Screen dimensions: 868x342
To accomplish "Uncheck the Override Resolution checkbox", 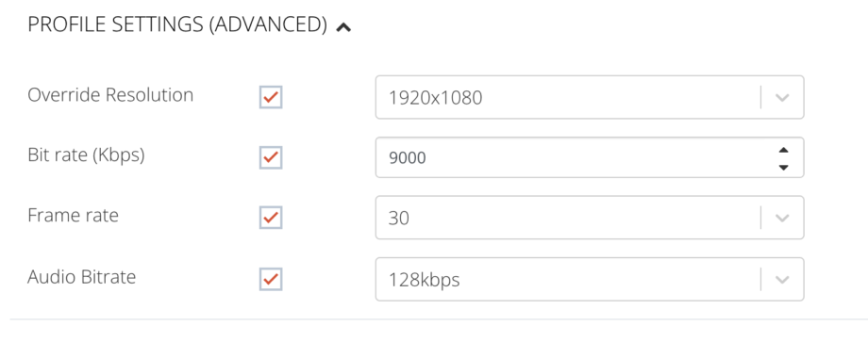I will pos(271,97).
